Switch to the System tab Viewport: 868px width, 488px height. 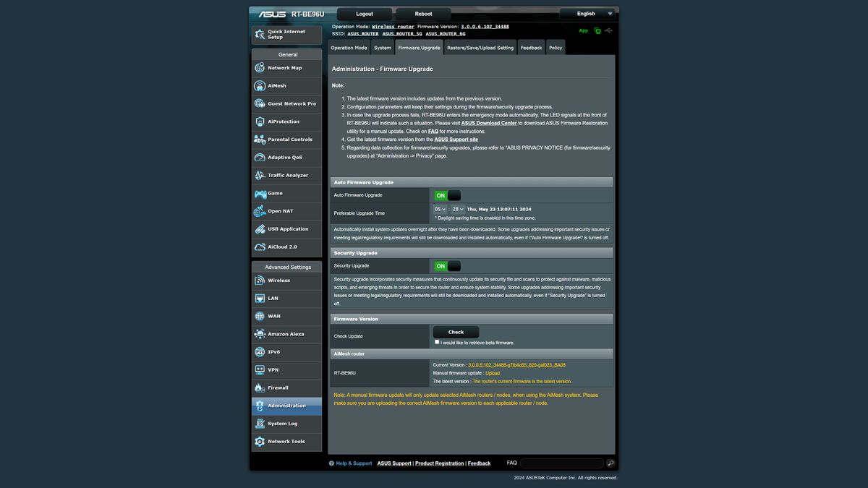click(x=383, y=48)
